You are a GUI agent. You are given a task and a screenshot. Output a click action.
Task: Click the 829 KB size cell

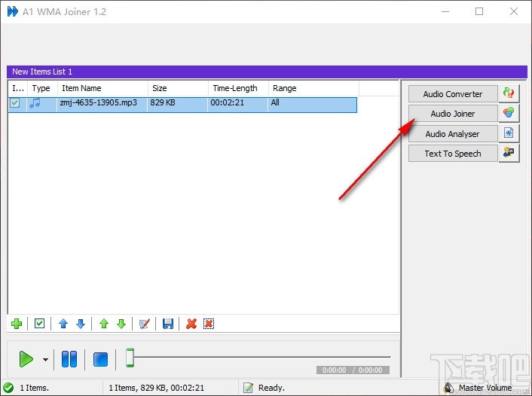163,102
